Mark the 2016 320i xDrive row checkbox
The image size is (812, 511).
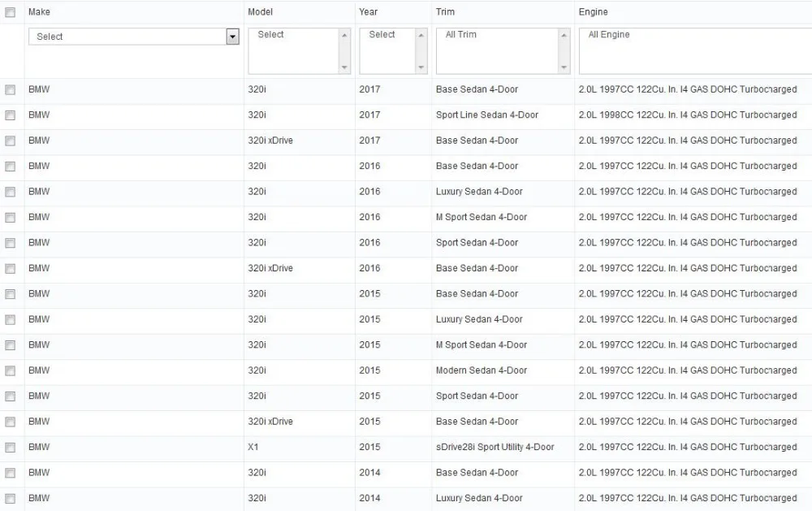click(x=10, y=268)
